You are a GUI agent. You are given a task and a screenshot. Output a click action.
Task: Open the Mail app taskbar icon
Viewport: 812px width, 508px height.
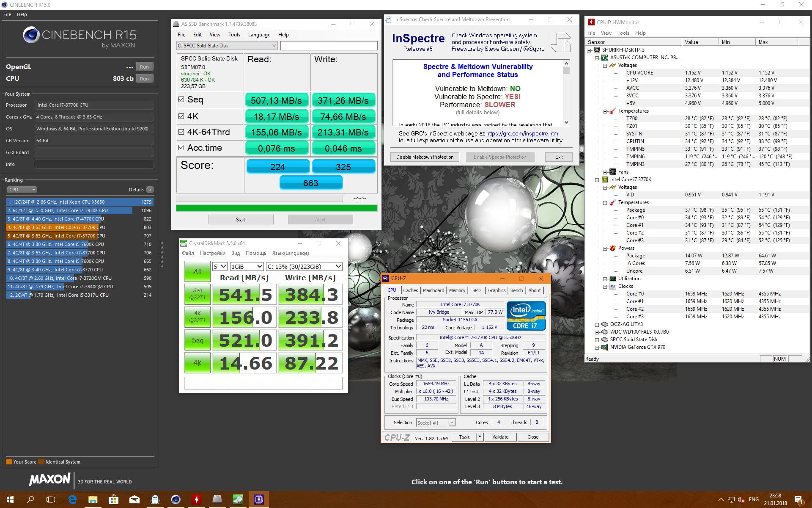pyautogui.click(x=134, y=500)
